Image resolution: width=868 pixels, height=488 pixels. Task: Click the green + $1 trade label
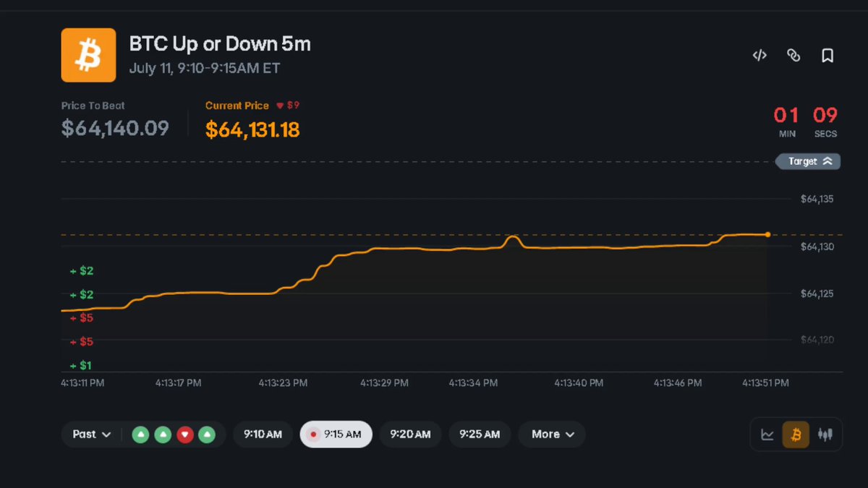click(x=81, y=365)
